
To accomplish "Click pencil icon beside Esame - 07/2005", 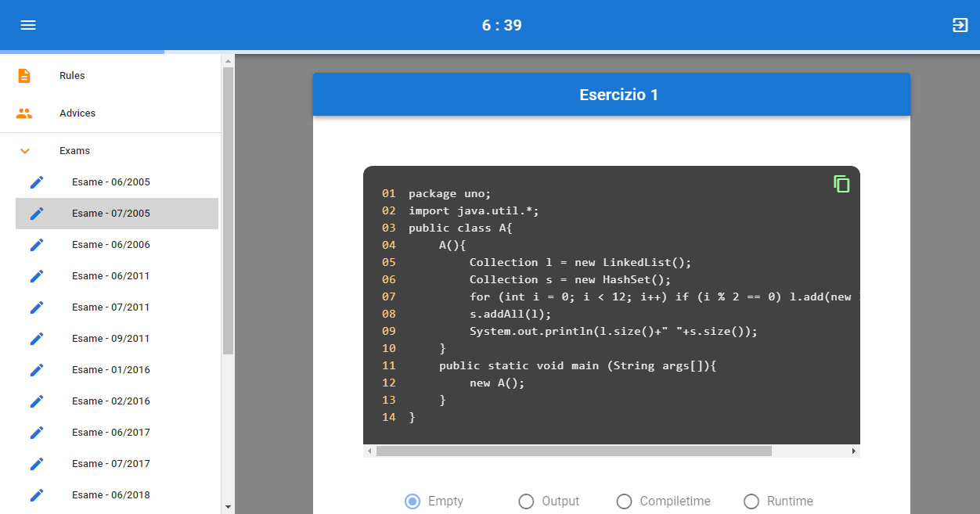I will [37, 214].
